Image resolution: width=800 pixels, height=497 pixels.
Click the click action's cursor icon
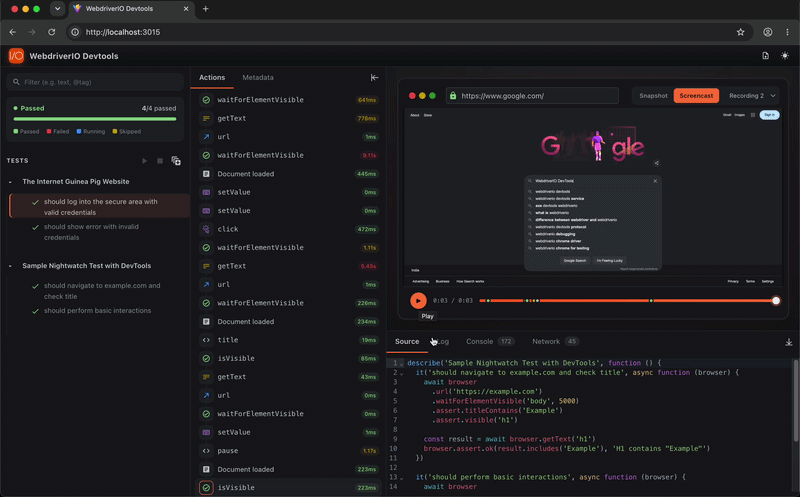point(206,229)
